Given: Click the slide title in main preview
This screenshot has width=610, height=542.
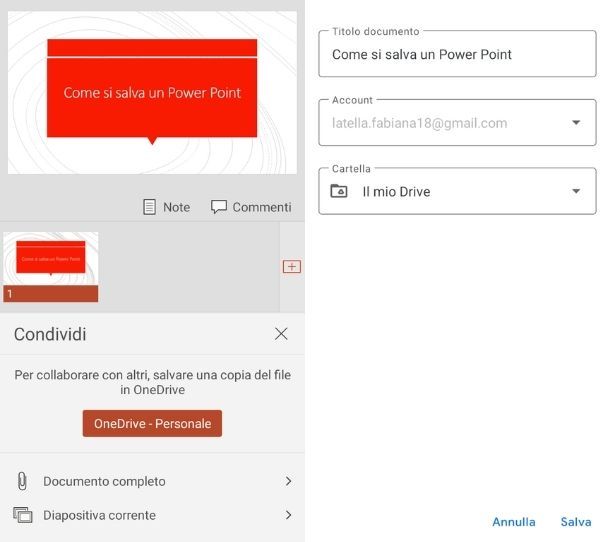Looking at the screenshot, I should 152,93.
